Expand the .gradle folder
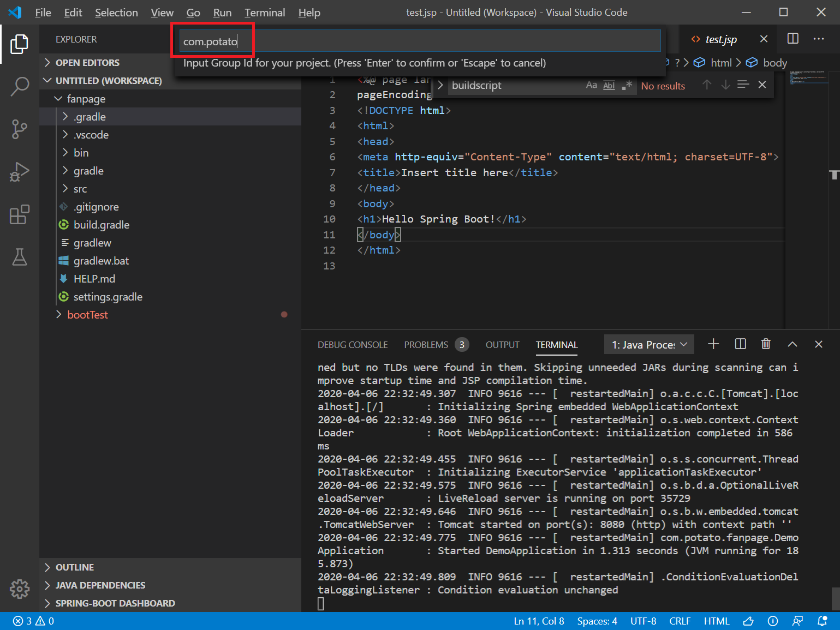Image resolution: width=840 pixels, height=630 pixels. pyautogui.click(x=170, y=117)
